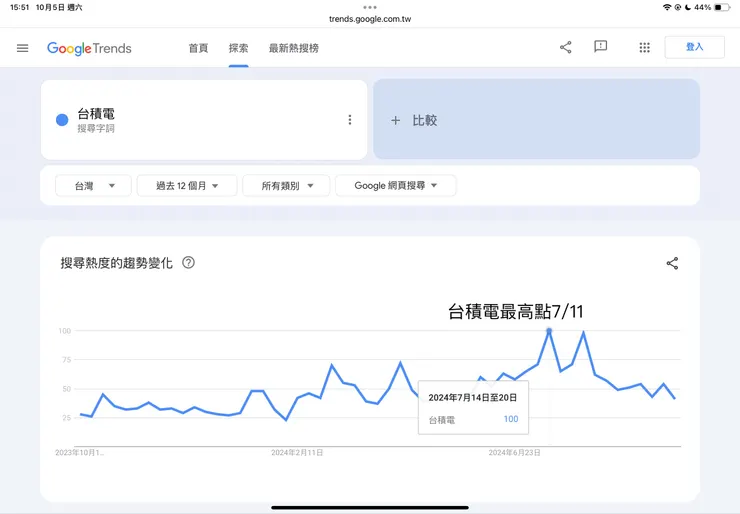The width and height of the screenshot is (740, 514).
Task: Open the 最新熱搜榜 tab
Action: tap(294, 48)
